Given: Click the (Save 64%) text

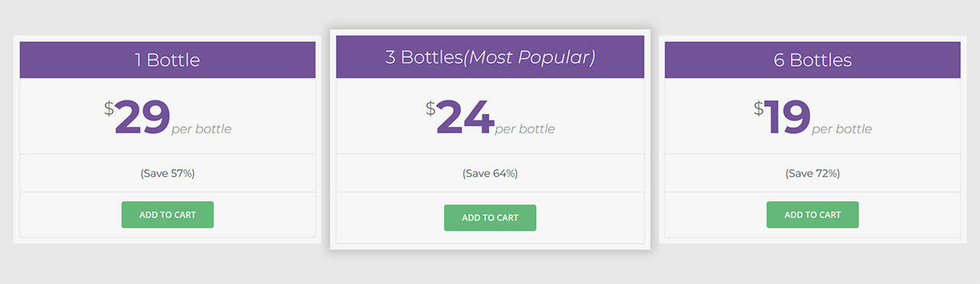Looking at the screenshot, I should coord(490,173).
